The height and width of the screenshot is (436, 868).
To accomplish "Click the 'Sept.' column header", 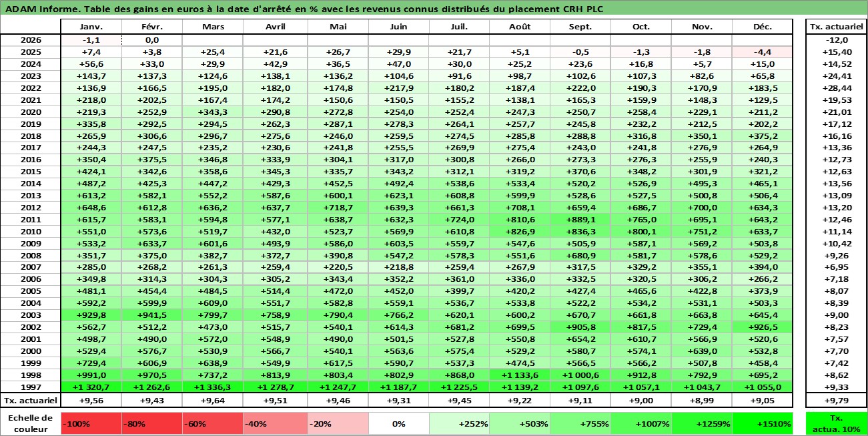I will tap(580, 27).
